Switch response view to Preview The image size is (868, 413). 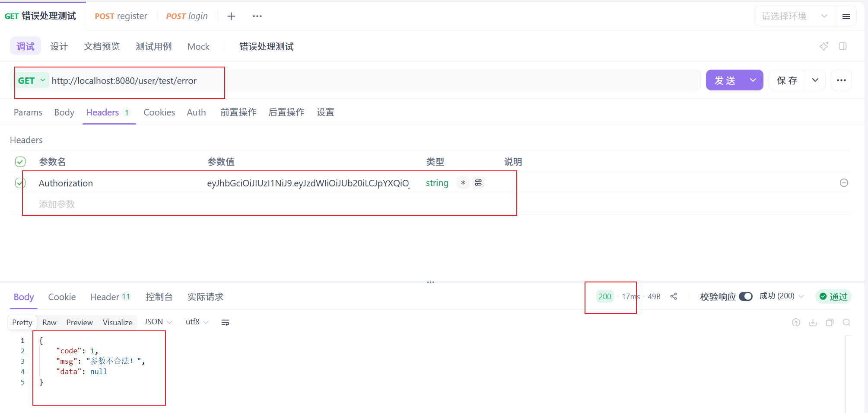[x=79, y=323]
